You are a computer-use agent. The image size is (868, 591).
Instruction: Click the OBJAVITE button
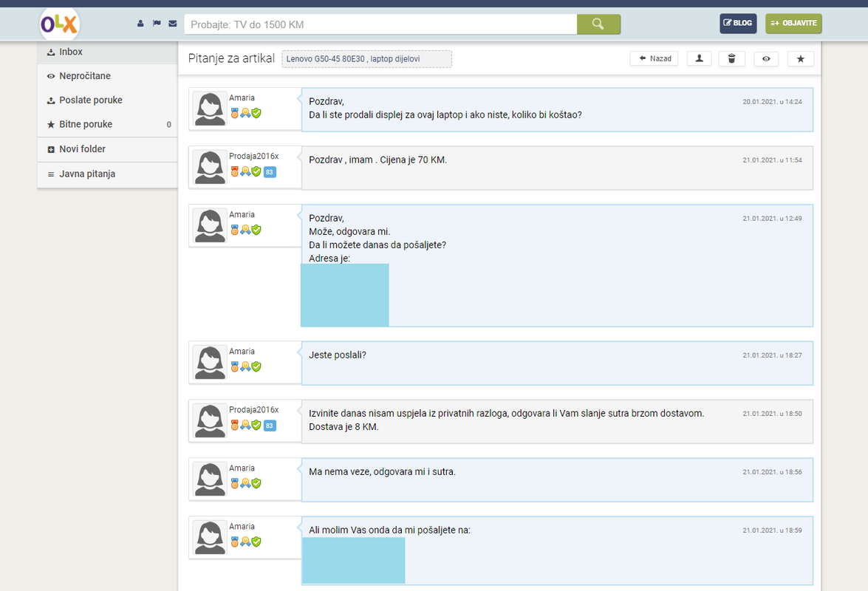pyautogui.click(x=793, y=23)
